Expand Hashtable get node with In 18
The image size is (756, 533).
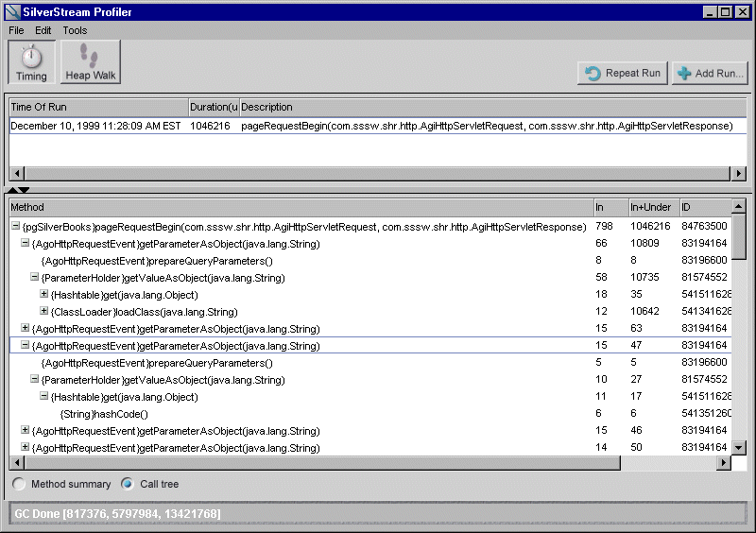[43, 294]
